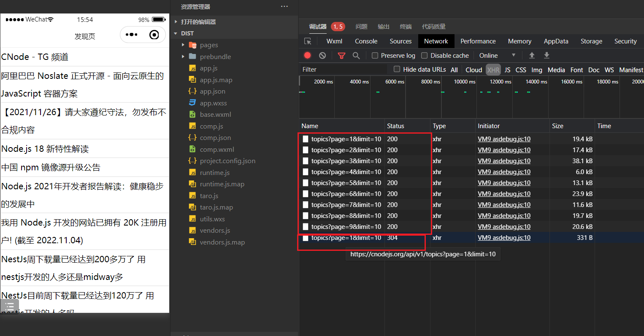Tick checkbox for topics?page=2&limit=10 request
The height and width of the screenshot is (336, 644).
[306, 150]
